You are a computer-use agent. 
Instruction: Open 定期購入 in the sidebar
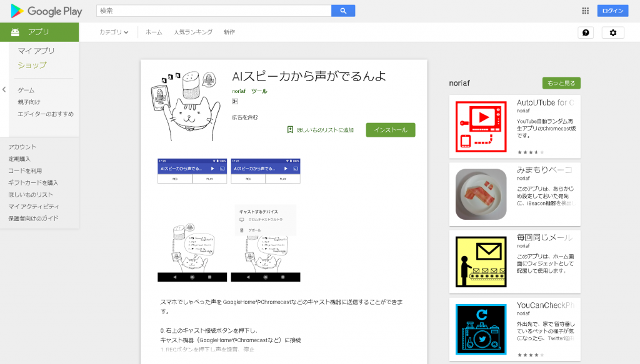19,159
